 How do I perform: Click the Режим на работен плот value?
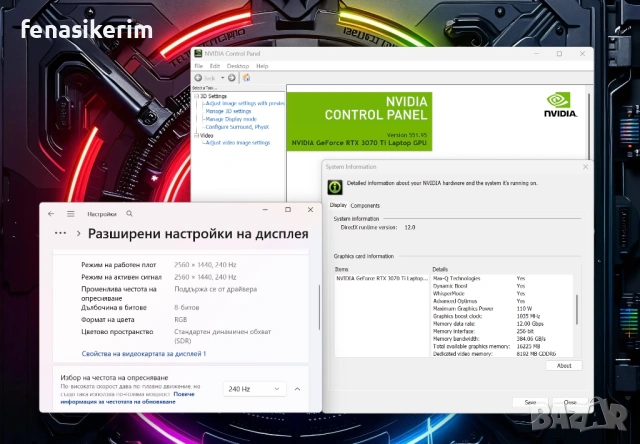[205, 265]
